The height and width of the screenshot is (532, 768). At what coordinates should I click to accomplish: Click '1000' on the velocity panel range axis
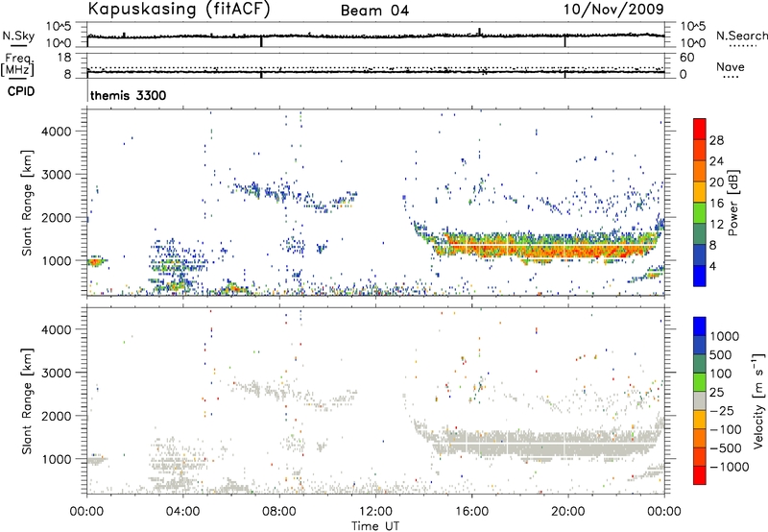tap(57, 459)
